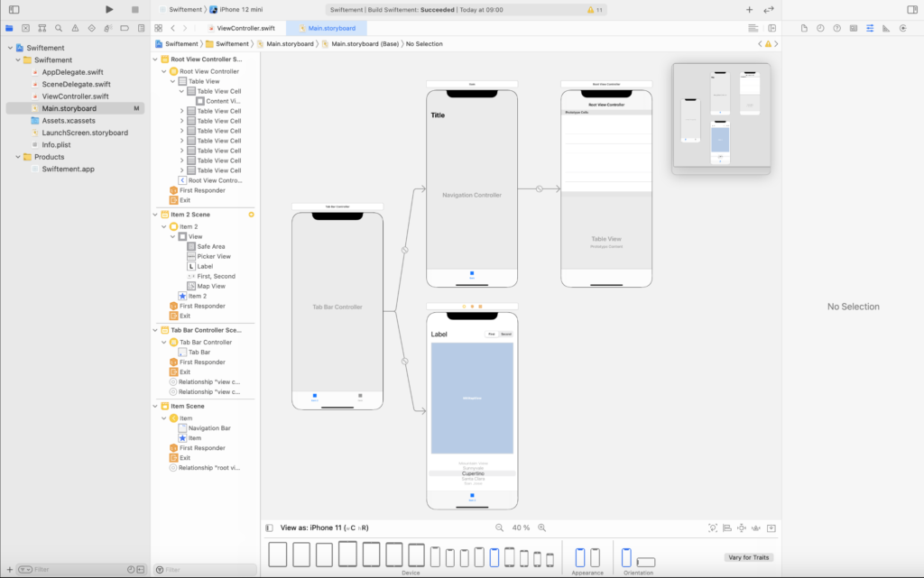Collapse the Table View disclosure triangle
Viewport: 924px width, 578px height.
point(171,81)
